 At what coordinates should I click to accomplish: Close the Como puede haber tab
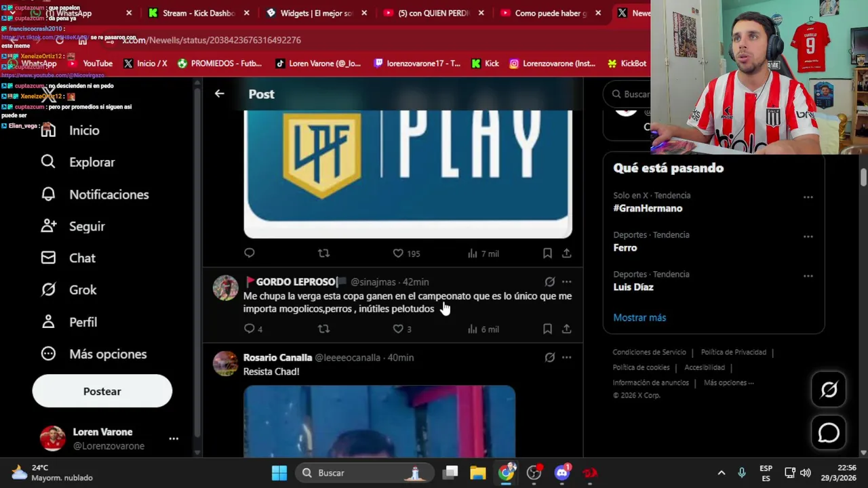coord(597,13)
